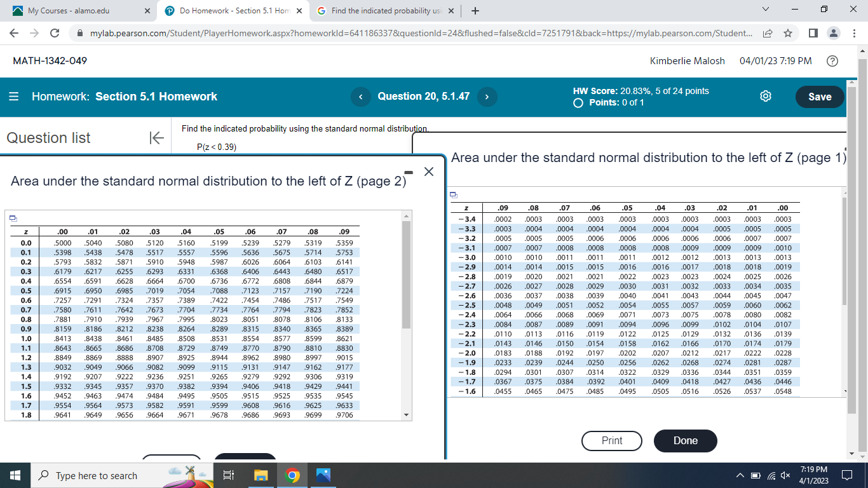Go to the next question arrow
Image resolution: width=868 pixels, height=488 pixels.
486,97
